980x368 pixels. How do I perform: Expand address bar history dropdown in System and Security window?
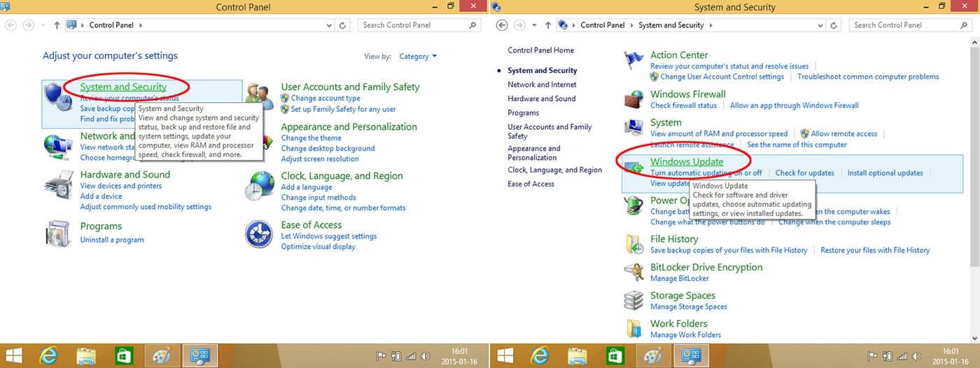click(x=821, y=25)
